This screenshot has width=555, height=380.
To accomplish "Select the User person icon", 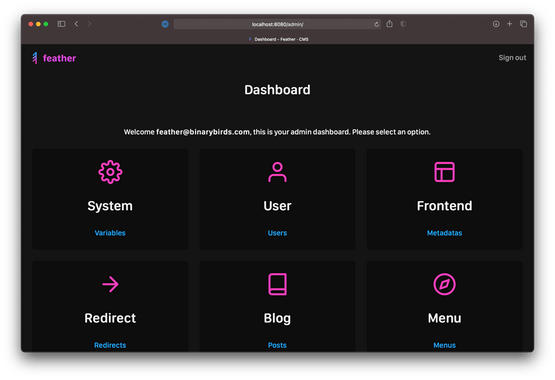I will 278,172.
